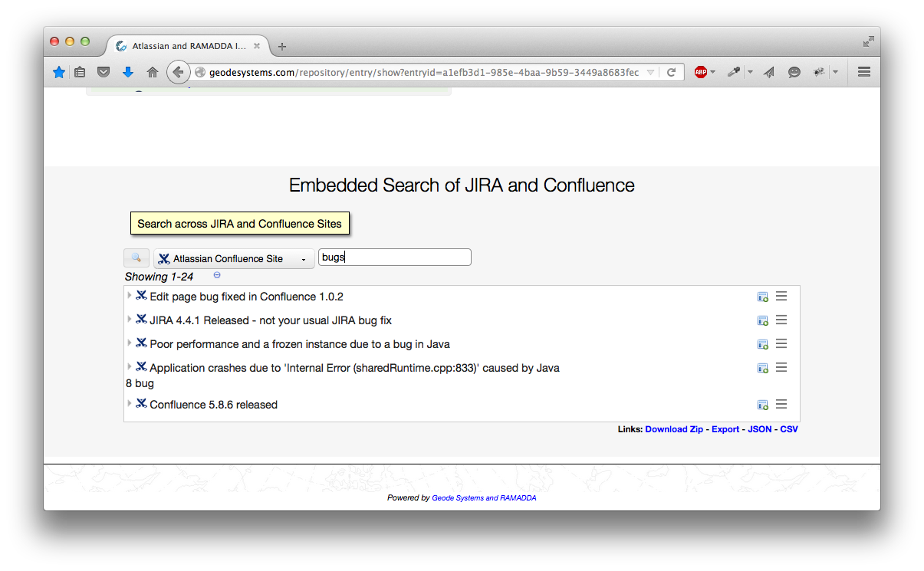Viewport: 924px width, 571px height.
Task: Open the menu lines icon for Confluence 5.8.6 row
Action: coord(781,405)
